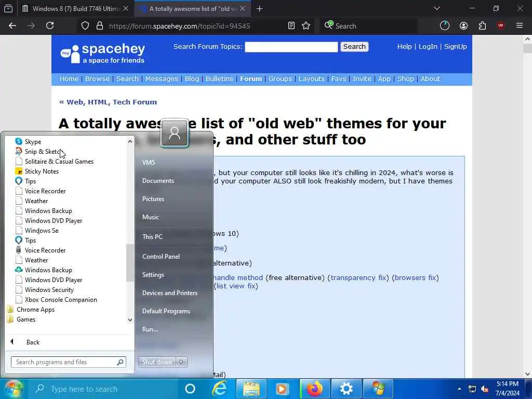
Task: Expand Shut down options arrow
Action: 181,362
